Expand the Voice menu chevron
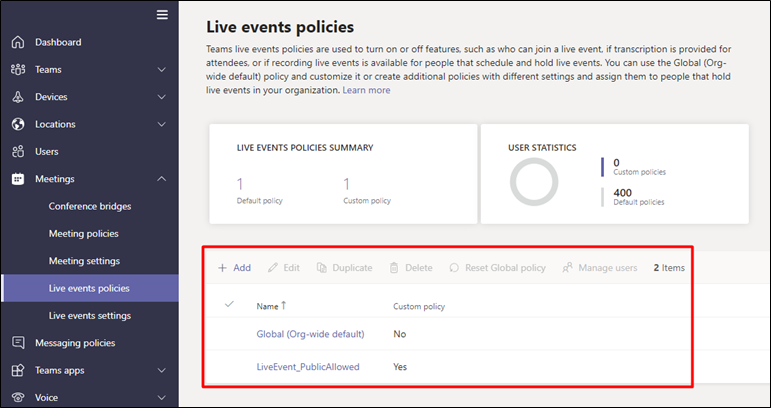 161,397
